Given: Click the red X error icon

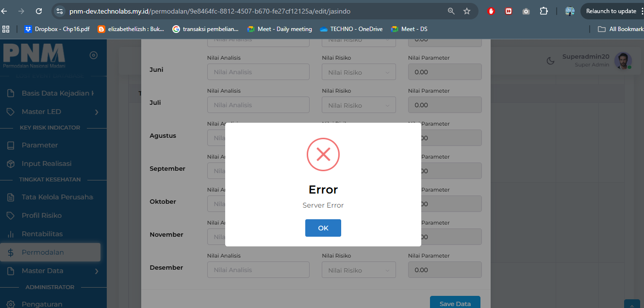Looking at the screenshot, I should (323, 154).
